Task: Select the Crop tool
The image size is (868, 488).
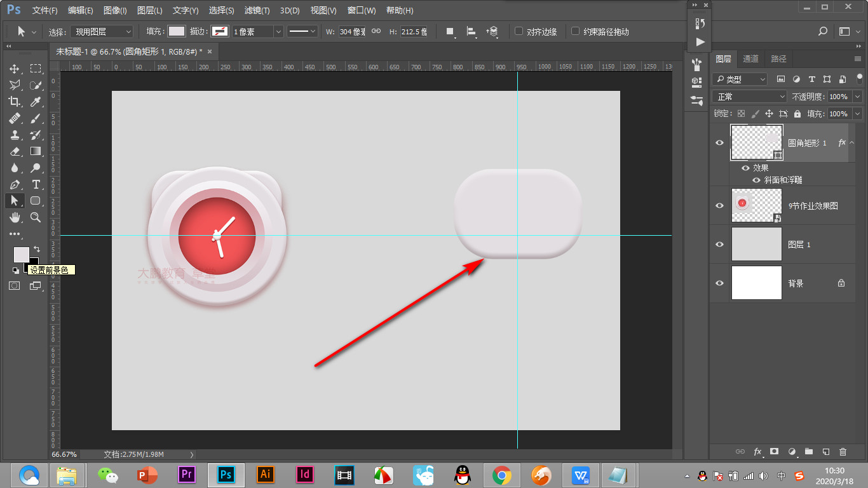Action: [x=14, y=102]
